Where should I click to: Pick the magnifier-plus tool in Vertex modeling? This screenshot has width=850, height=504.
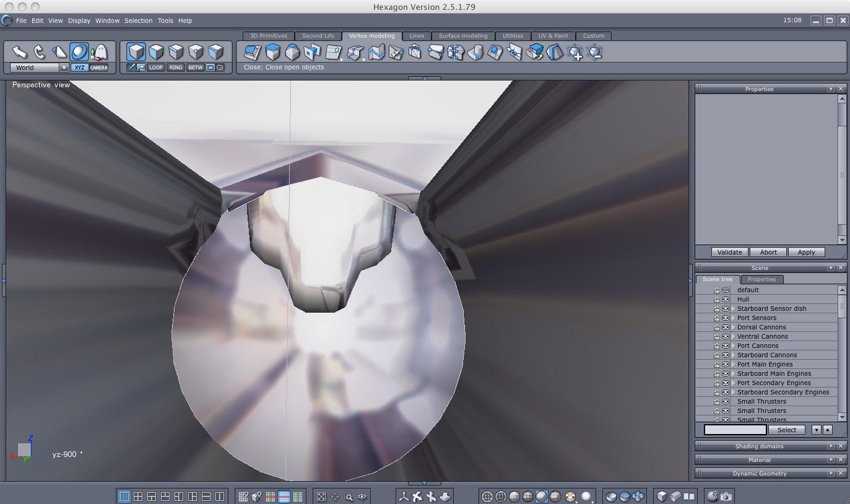point(575,53)
